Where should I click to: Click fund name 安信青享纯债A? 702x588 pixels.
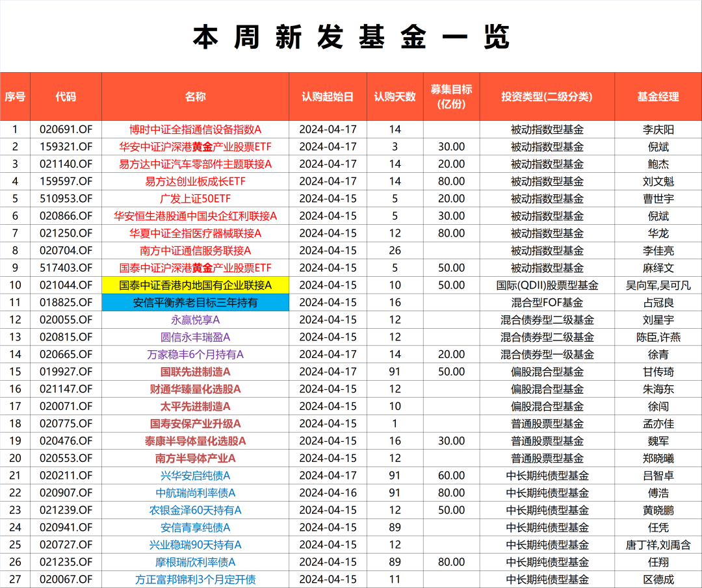click(x=195, y=528)
